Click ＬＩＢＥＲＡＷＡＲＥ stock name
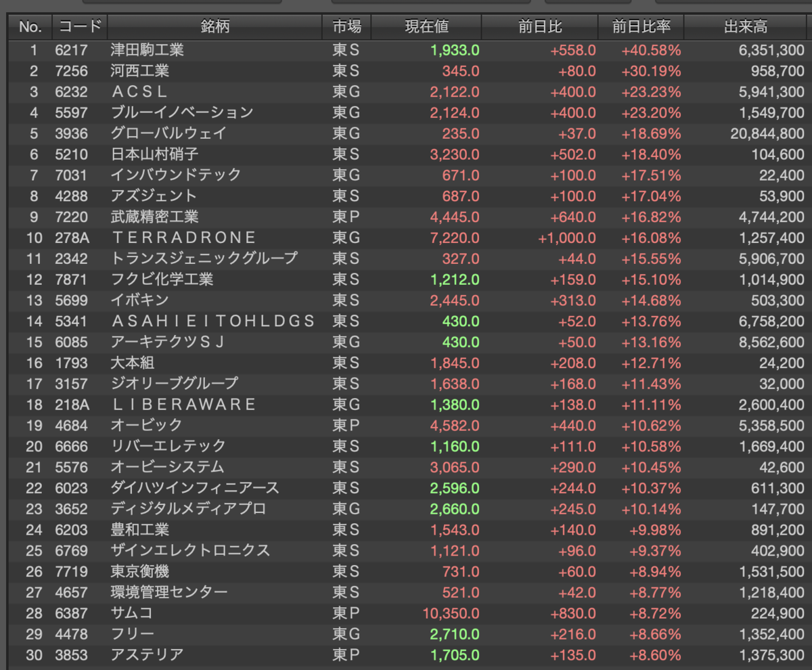The height and width of the screenshot is (670, 812). (184, 405)
